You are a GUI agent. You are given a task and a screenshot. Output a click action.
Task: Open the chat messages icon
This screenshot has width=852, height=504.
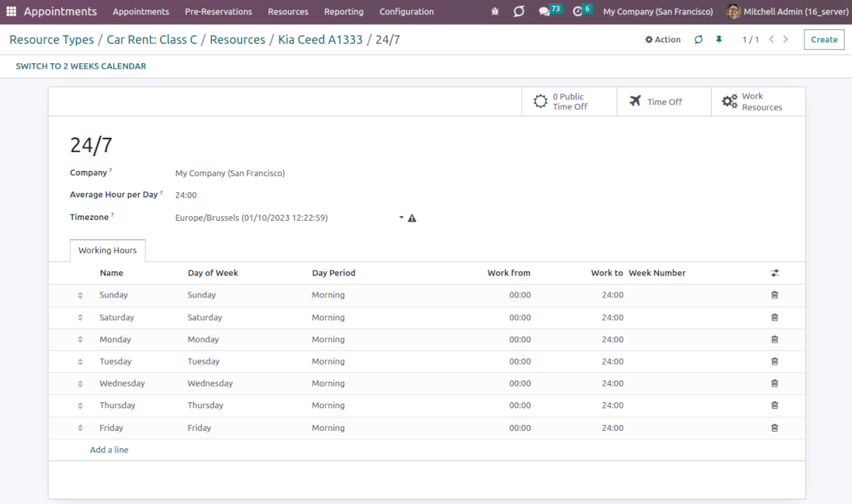(x=544, y=11)
